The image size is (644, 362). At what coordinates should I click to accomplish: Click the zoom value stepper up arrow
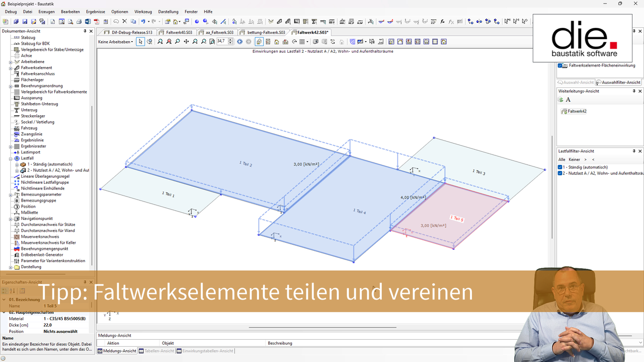pos(231,40)
